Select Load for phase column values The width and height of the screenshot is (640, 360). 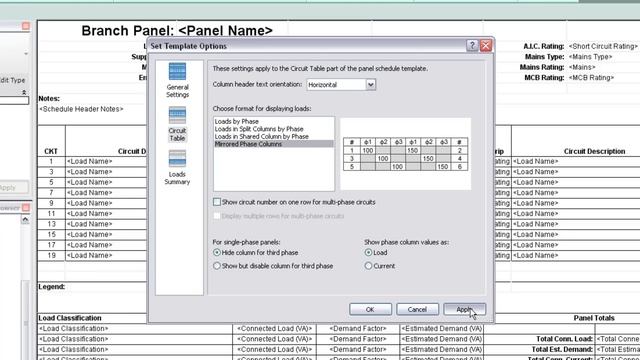(368, 253)
